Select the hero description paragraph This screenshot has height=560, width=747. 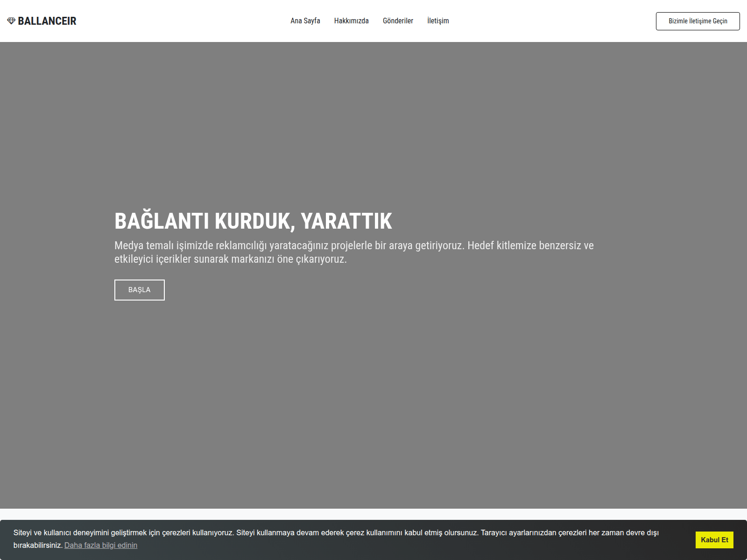click(353, 253)
